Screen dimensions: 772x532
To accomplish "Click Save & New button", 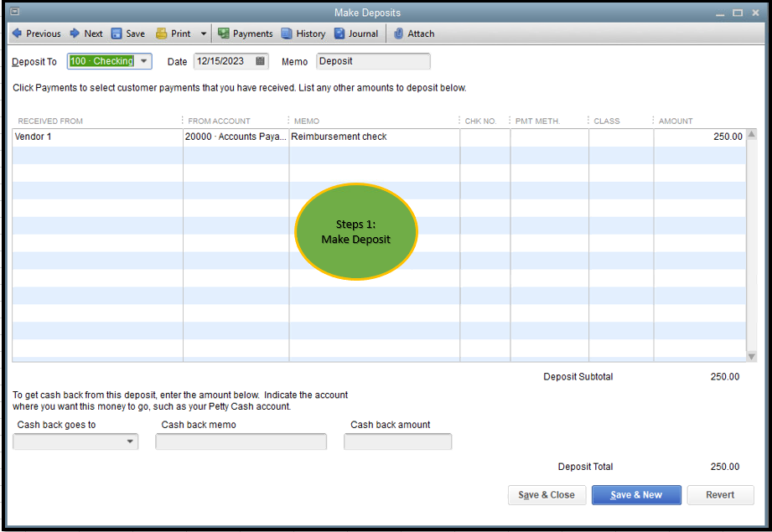I will [x=636, y=495].
